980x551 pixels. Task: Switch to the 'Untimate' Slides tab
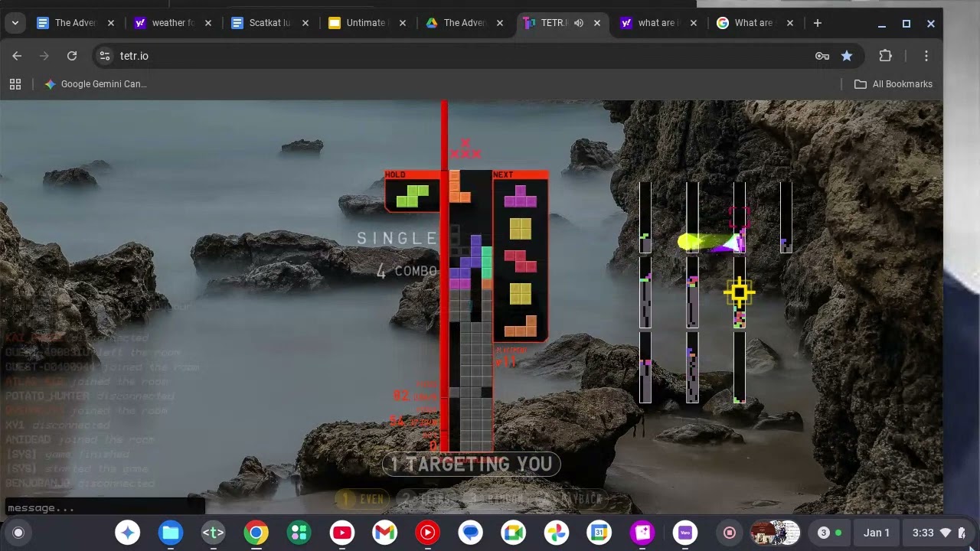click(367, 23)
